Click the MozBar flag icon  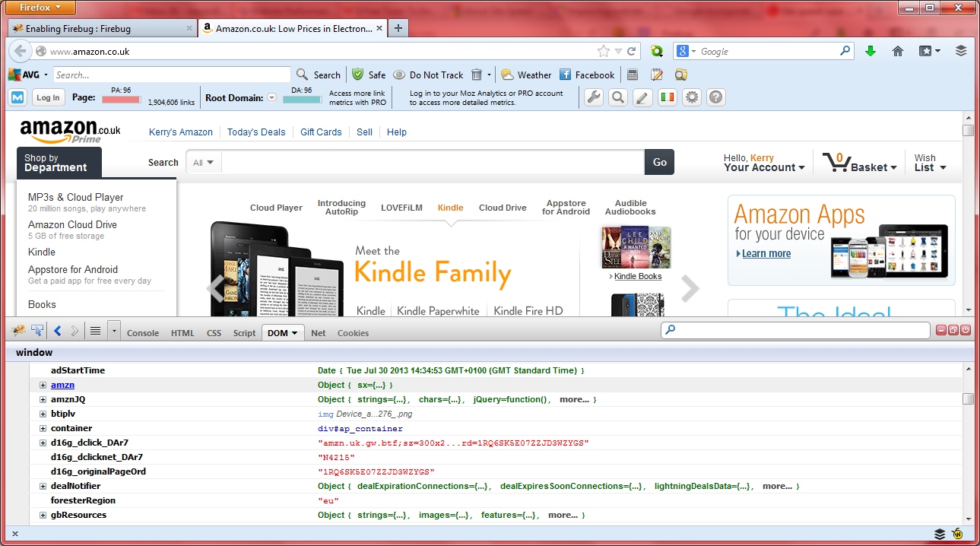coord(667,97)
